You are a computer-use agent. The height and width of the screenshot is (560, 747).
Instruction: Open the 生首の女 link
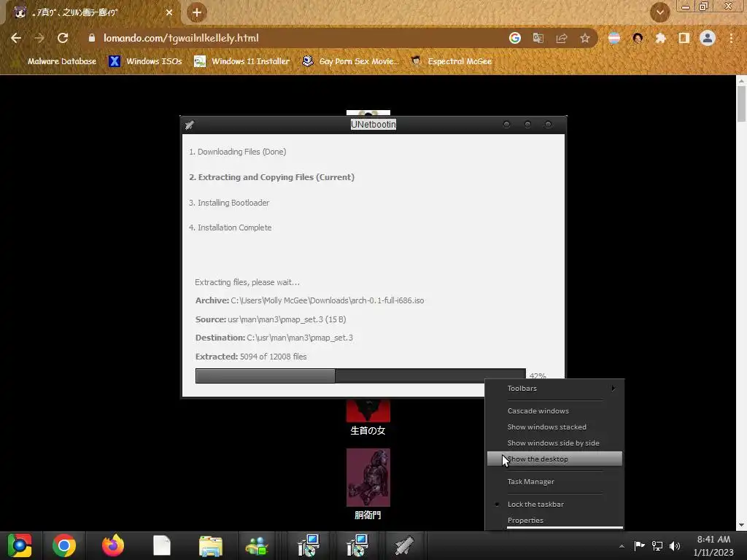(368, 431)
